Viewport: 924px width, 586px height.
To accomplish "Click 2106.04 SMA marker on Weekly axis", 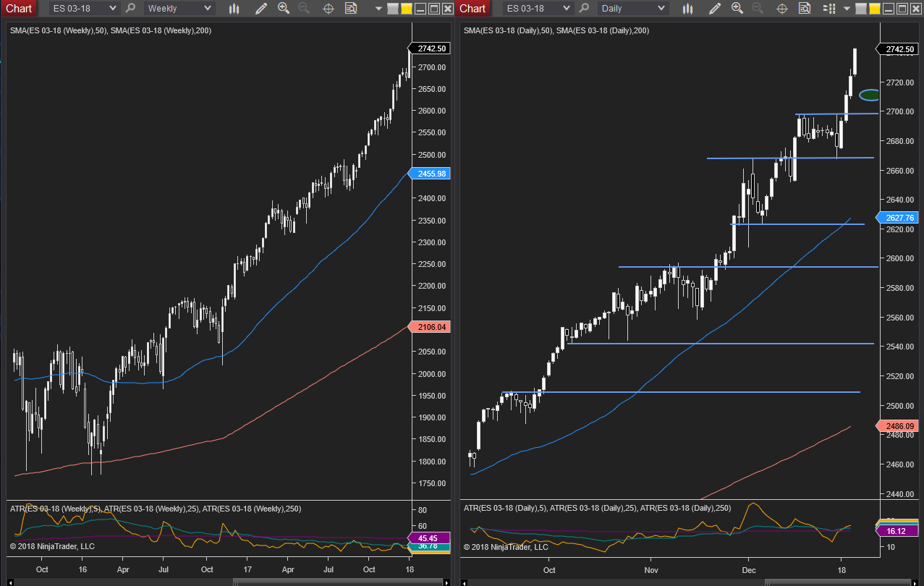I will coord(431,327).
